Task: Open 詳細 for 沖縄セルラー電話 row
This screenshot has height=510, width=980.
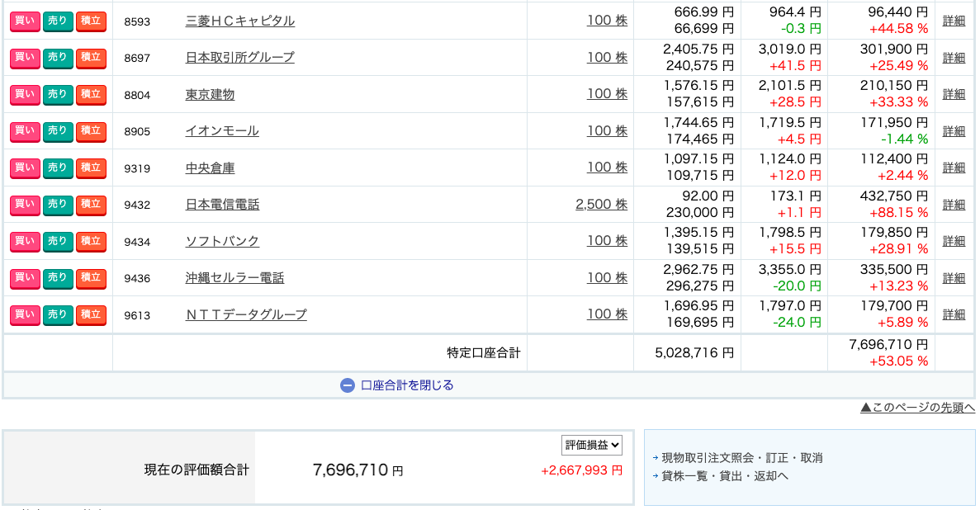Action: click(954, 277)
